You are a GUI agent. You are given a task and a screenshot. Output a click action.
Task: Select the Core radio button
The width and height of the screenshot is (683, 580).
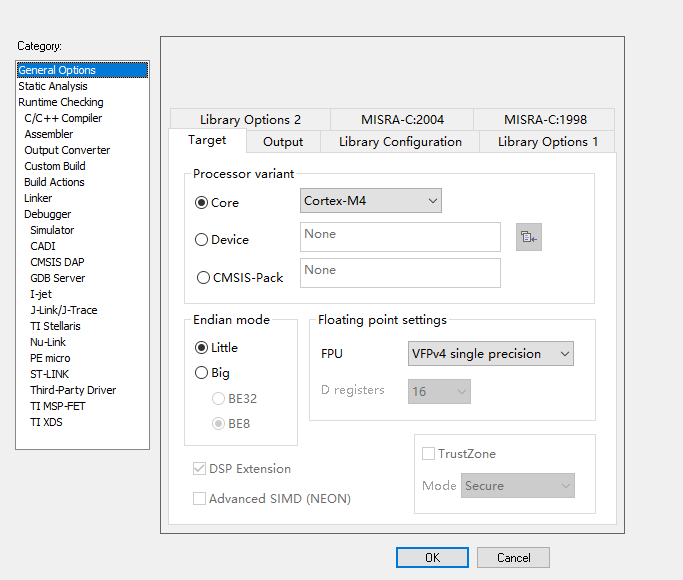pos(202,202)
